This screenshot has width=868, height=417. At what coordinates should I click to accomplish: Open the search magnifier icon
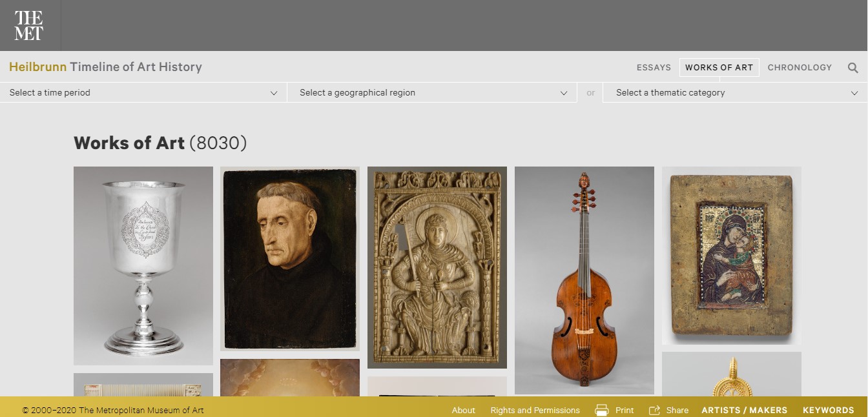click(x=852, y=68)
